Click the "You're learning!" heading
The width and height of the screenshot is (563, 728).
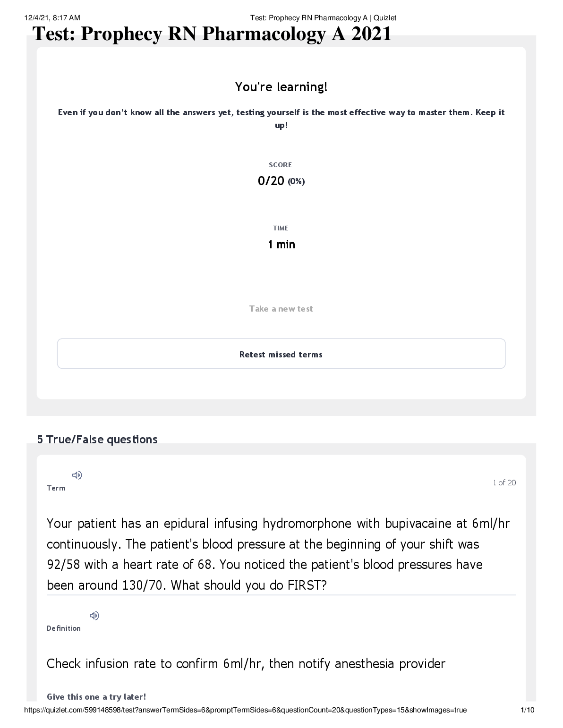click(x=281, y=87)
